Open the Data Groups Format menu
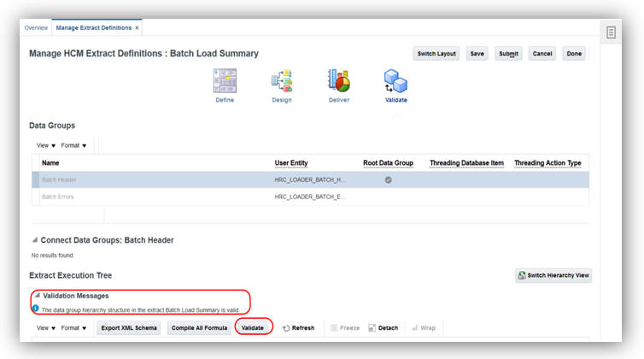The width and height of the screenshot is (644, 359). click(x=73, y=145)
